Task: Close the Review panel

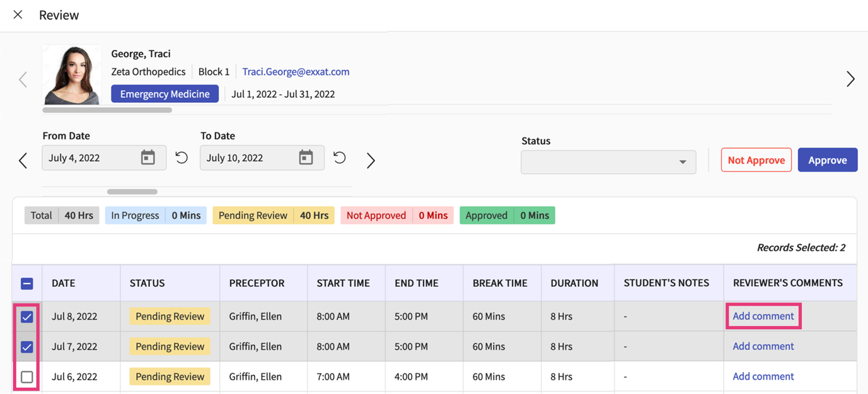Action: coord(18,14)
